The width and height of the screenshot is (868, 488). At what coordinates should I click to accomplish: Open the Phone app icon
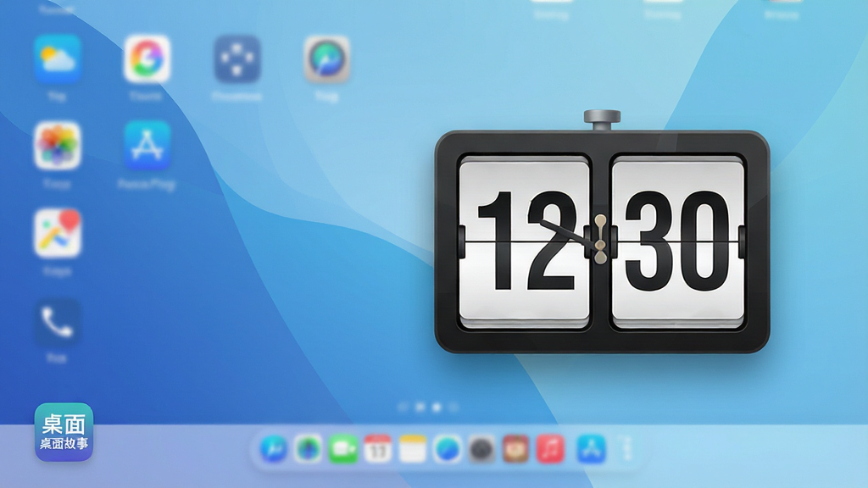point(58,322)
